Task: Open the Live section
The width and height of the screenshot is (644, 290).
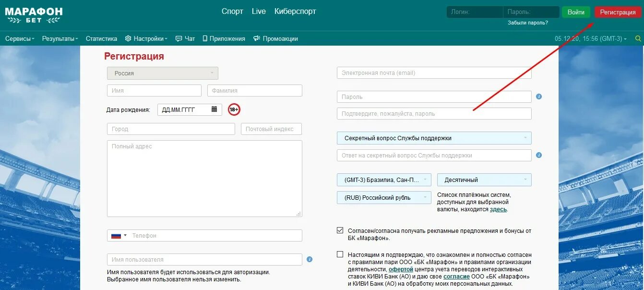Action: coord(259,12)
